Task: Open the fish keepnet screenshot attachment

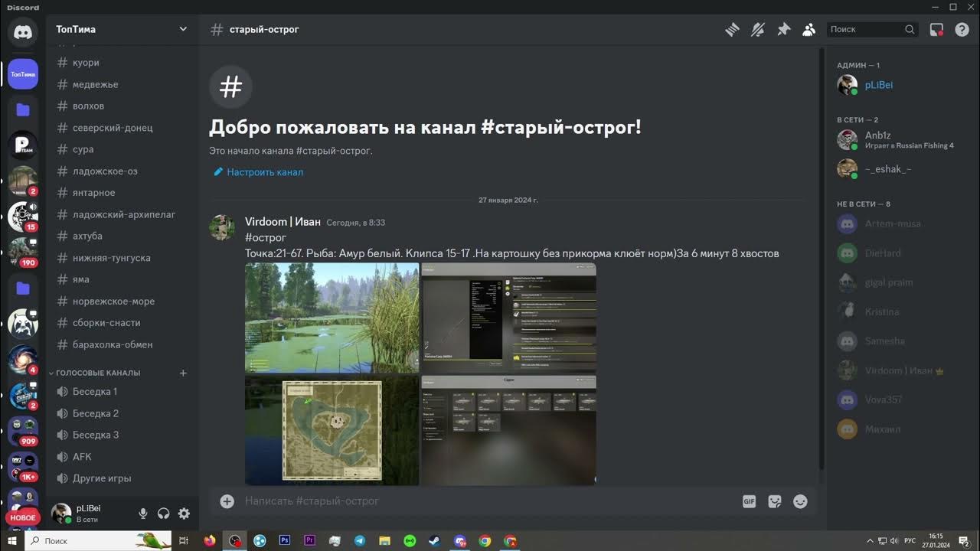Action: click(508, 430)
